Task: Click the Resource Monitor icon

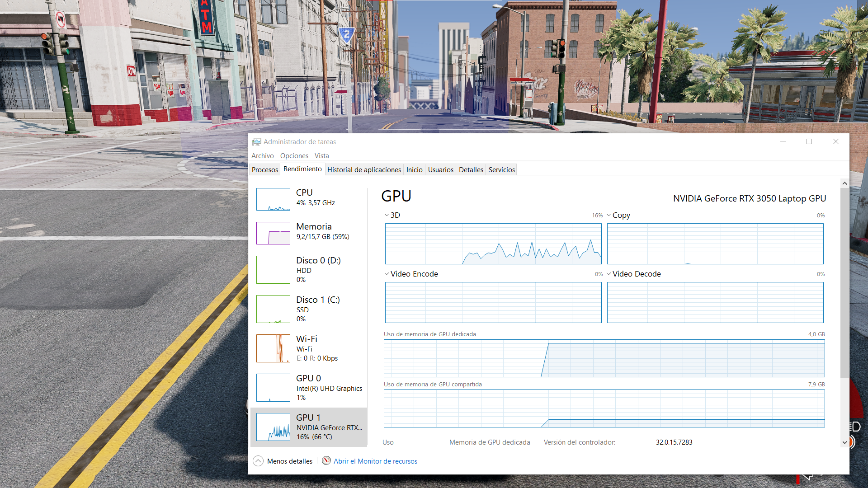Action: [x=326, y=461]
